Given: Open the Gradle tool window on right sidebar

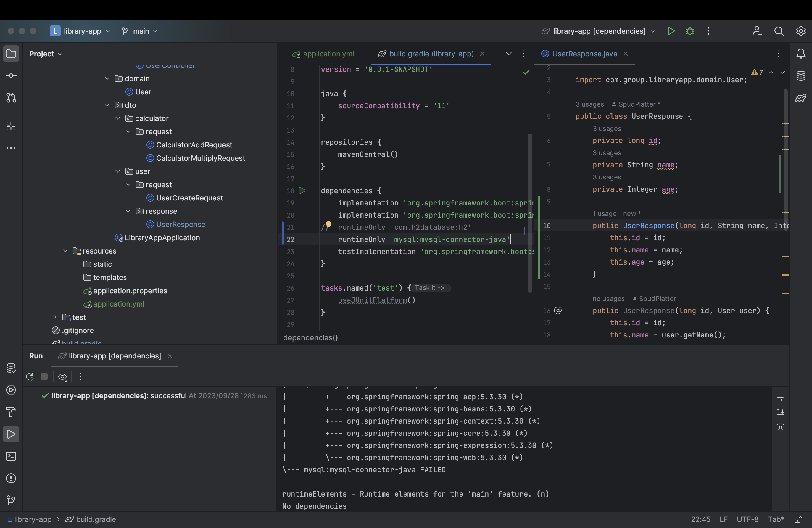Looking at the screenshot, I should [801, 98].
